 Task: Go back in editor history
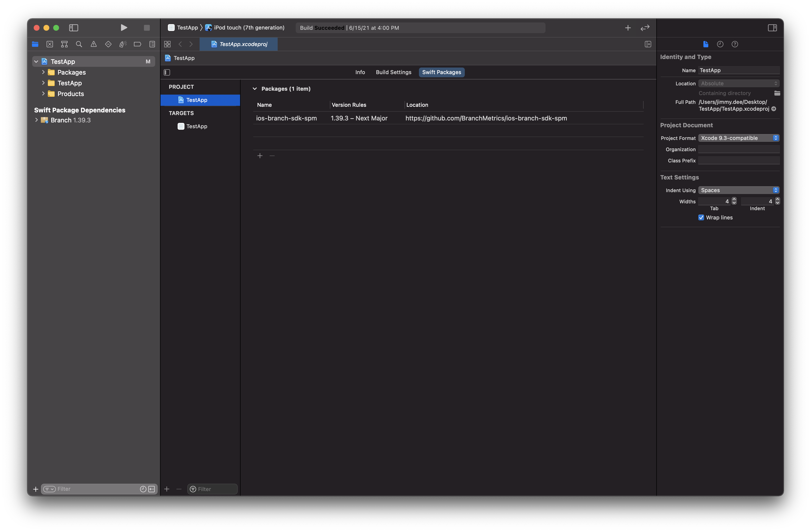click(180, 44)
